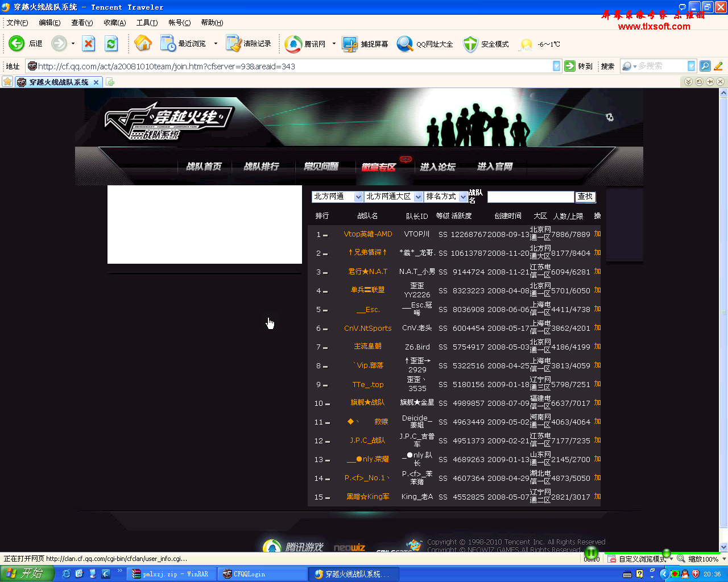
Task: Expand the 腾讯网 dropdown arrow
Action: (x=334, y=44)
